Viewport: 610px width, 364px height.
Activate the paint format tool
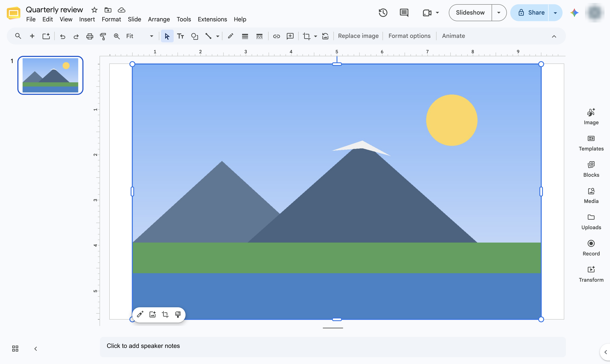pyautogui.click(x=103, y=36)
